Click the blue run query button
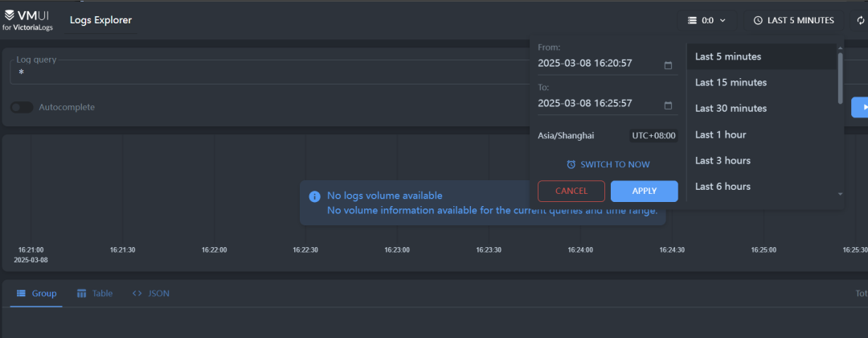Screen dimensions: 868x338 (861, 107)
